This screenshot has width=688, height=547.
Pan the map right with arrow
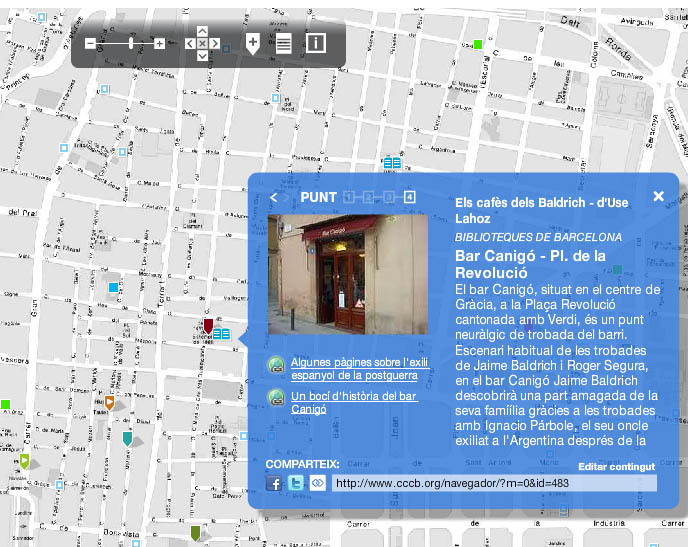coord(215,43)
